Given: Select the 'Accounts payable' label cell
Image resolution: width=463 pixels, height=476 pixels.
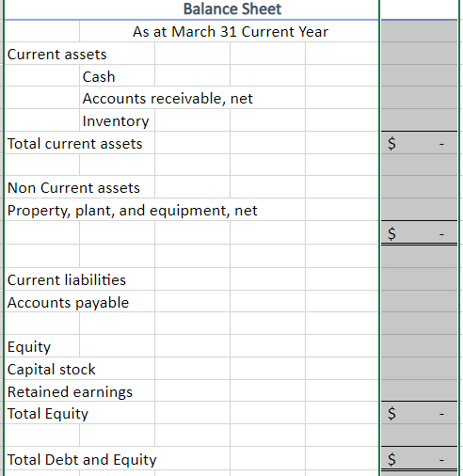Looking at the screenshot, I should pos(68,303).
